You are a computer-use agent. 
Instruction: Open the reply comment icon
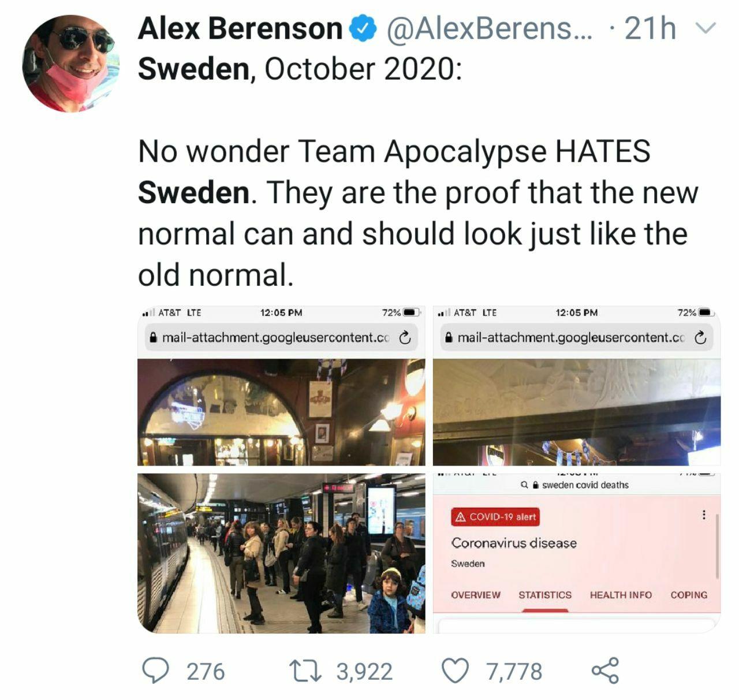[155, 671]
